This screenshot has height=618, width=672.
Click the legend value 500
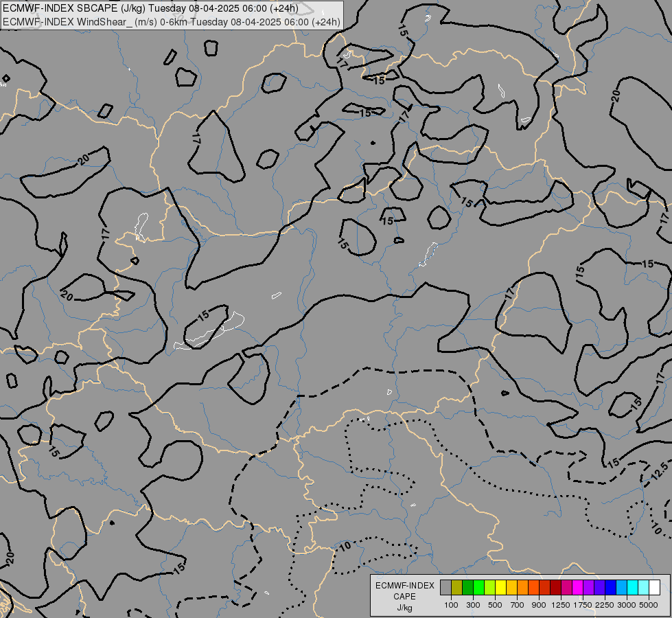(x=495, y=605)
